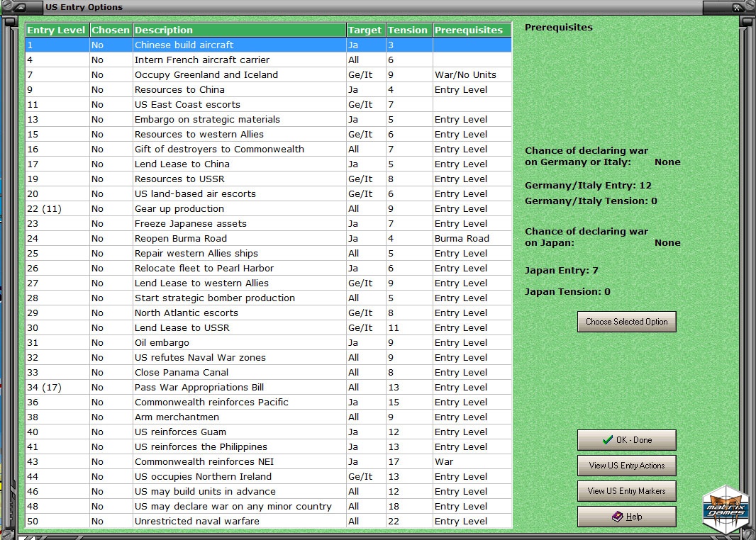Open View US Entry Markers
The height and width of the screenshot is (540, 756).
point(626,491)
